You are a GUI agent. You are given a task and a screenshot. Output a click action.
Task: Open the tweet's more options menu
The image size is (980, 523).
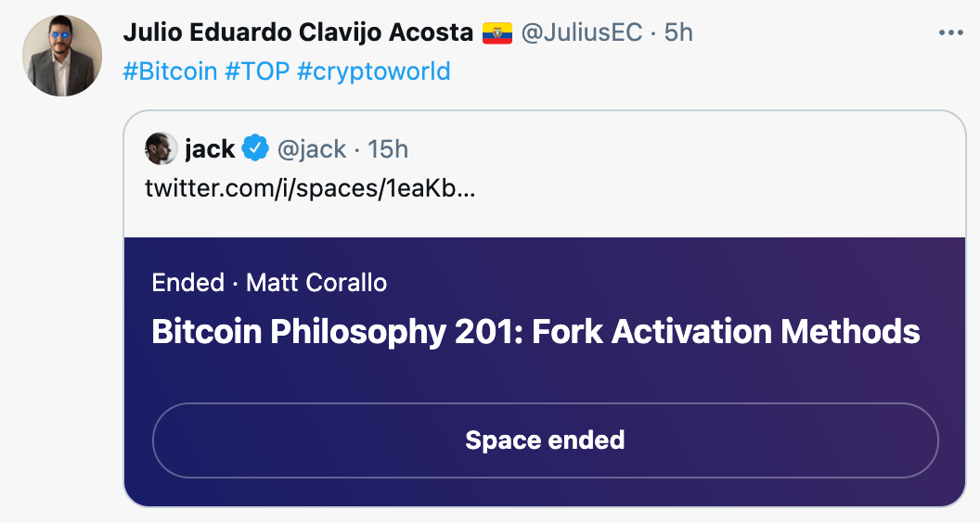pos(951,32)
